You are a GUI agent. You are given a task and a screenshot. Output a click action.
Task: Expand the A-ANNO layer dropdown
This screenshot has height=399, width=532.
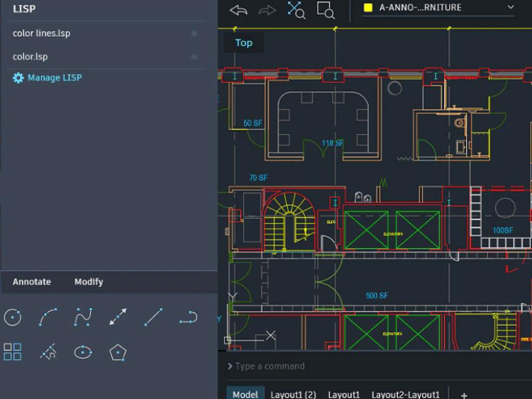[x=511, y=8]
